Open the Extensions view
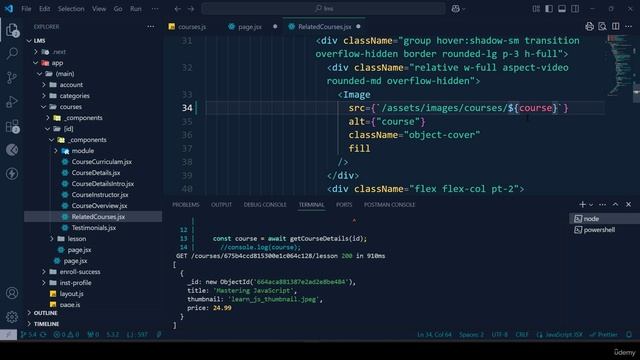 tap(12, 126)
